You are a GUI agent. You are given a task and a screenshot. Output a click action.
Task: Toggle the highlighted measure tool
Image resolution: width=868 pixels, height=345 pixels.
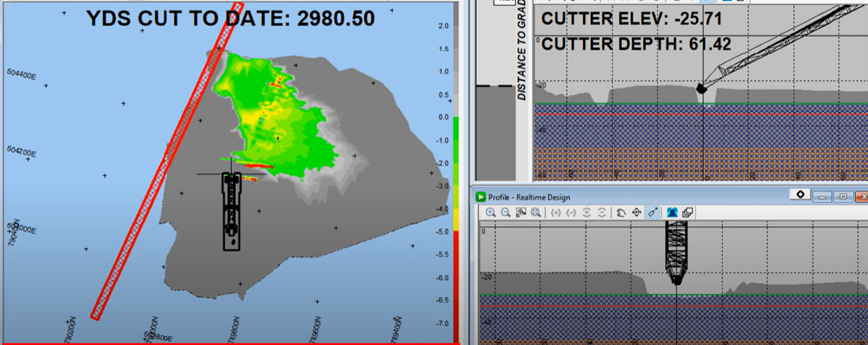(652, 213)
